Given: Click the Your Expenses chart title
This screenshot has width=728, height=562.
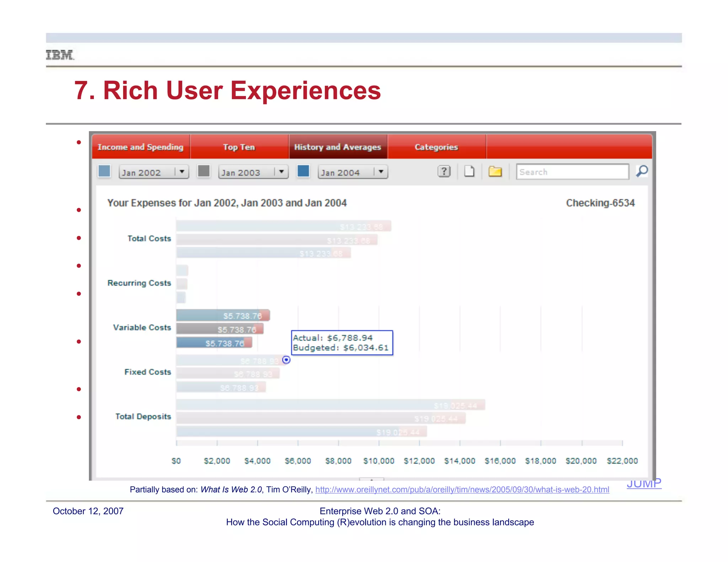Looking at the screenshot, I should click(x=227, y=203).
